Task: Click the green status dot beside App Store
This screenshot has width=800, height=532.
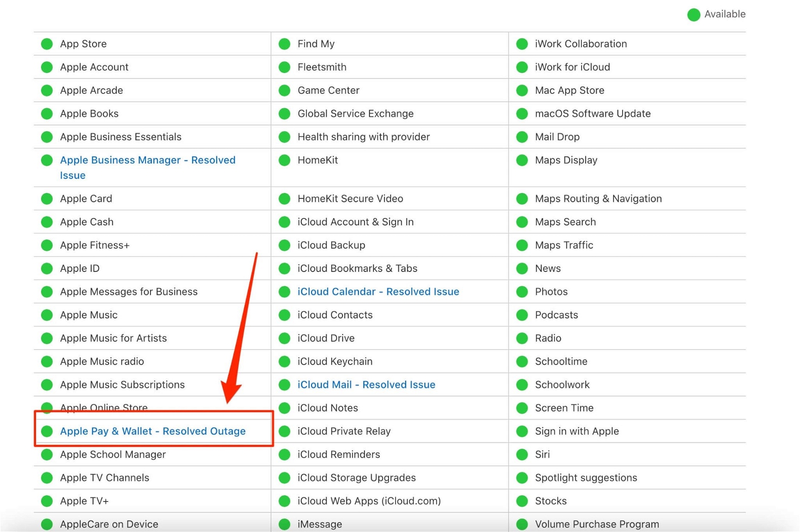Action: point(47,44)
